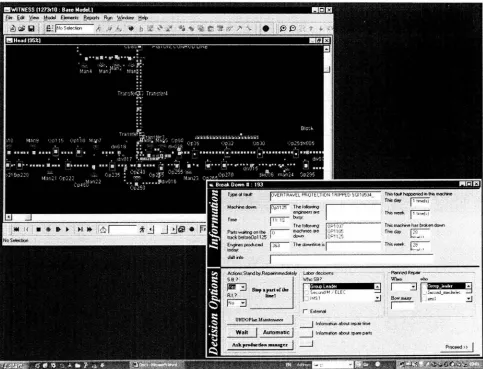Image resolution: width=483 pixels, height=369 pixels.
Task: Tick the External checkbox in Labor decisions
Action: pyautogui.click(x=305, y=311)
